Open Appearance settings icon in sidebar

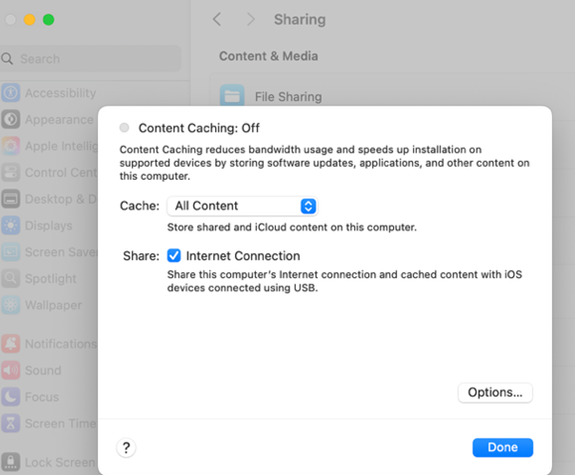11,120
